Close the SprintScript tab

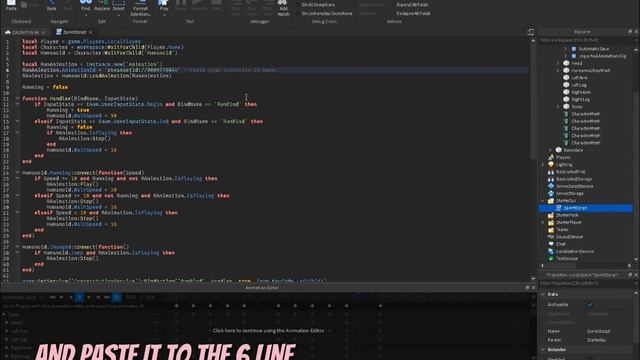(x=91, y=32)
